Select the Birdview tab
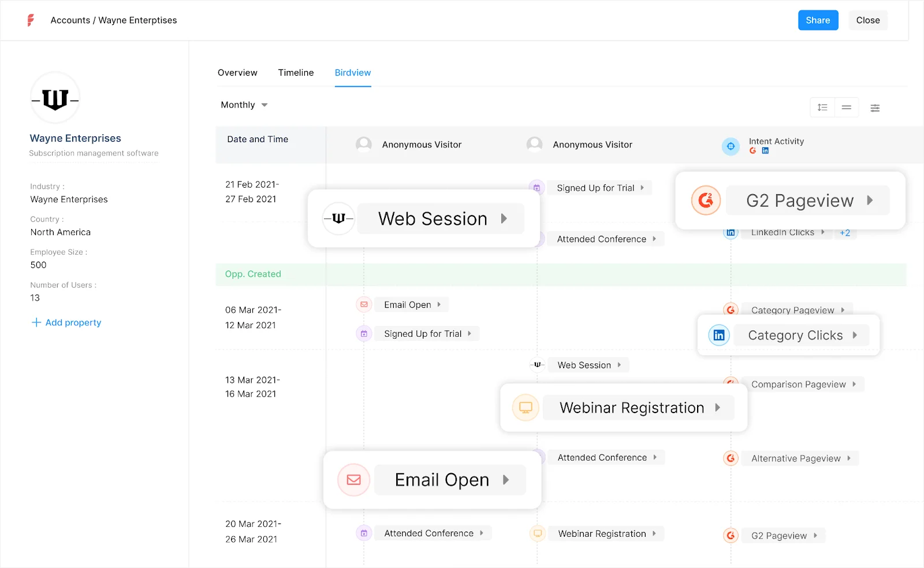 [353, 73]
